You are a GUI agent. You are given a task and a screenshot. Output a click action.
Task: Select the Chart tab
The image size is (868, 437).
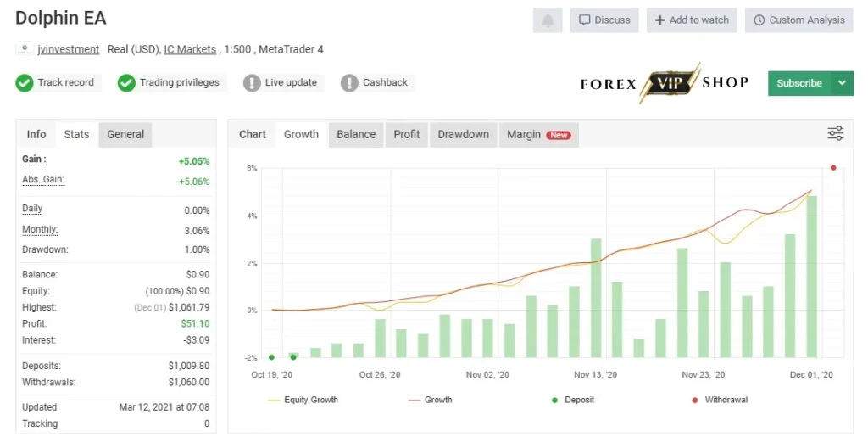253,135
